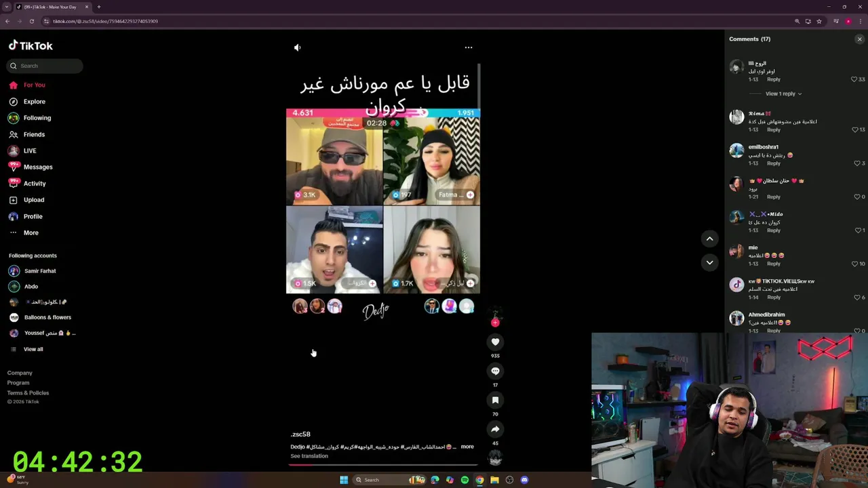Image resolution: width=868 pixels, height=488 pixels.
Task: Follow creator with the red plus badge
Action: [495, 323]
